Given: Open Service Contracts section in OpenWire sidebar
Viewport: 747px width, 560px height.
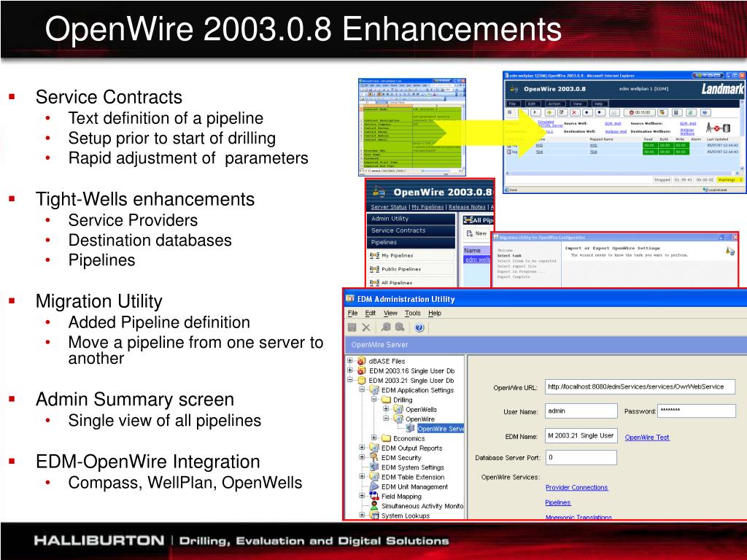Looking at the screenshot, I should [411, 230].
